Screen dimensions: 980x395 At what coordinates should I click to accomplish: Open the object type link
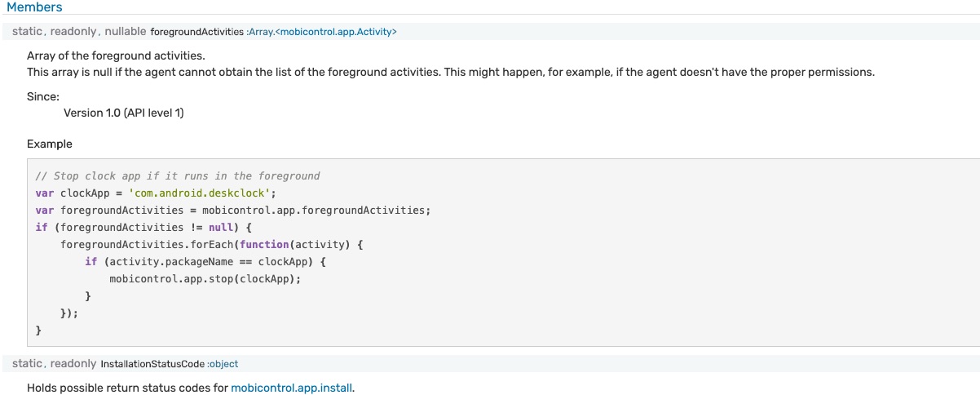click(x=224, y=364)
